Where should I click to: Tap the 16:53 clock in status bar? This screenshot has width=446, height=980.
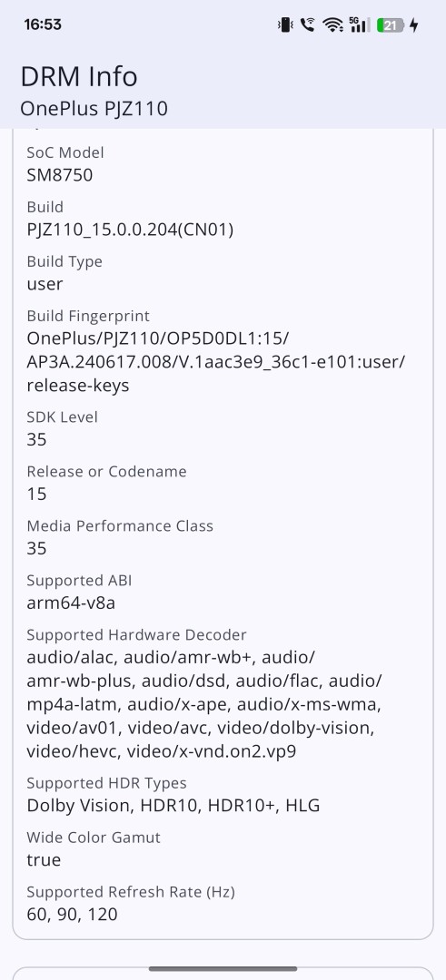click(x=43, y=24)
